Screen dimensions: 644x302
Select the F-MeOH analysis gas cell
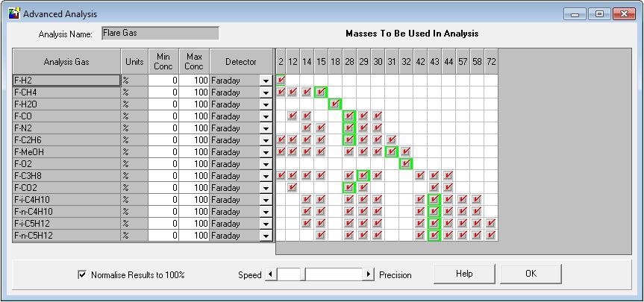click(66, 152)
